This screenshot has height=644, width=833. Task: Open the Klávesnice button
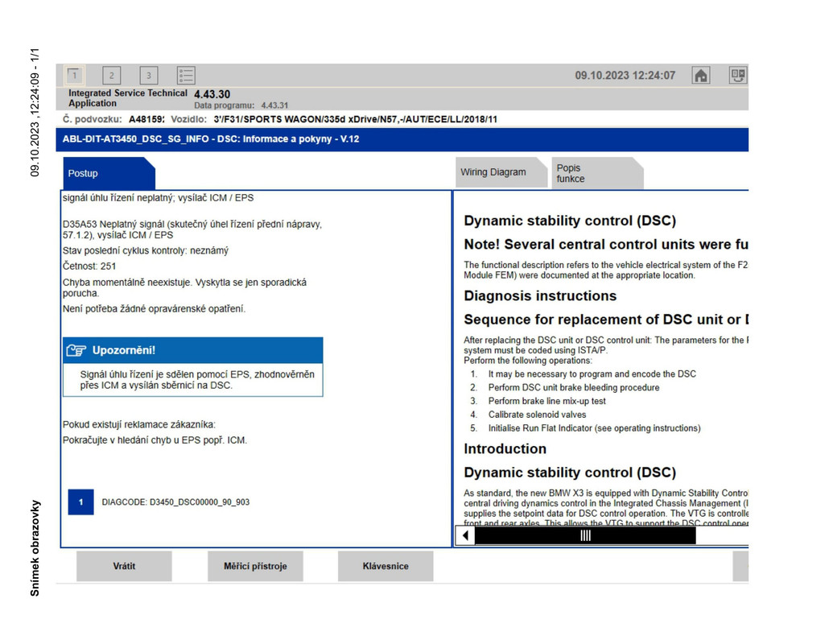386,566
